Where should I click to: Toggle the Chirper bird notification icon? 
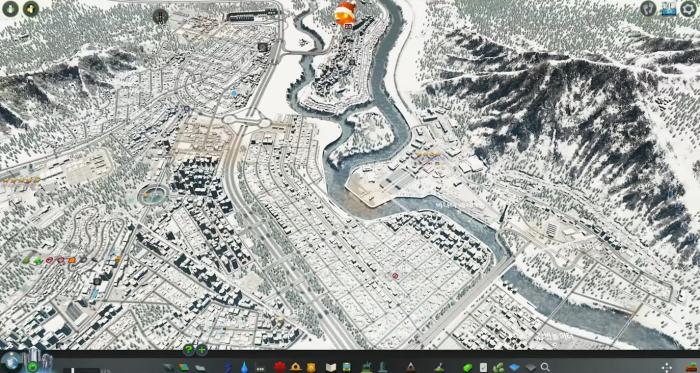tap(345, 14)
